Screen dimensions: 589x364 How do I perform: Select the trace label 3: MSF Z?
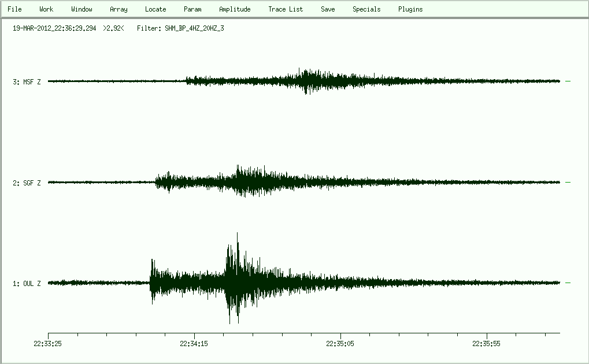point(27,82)
